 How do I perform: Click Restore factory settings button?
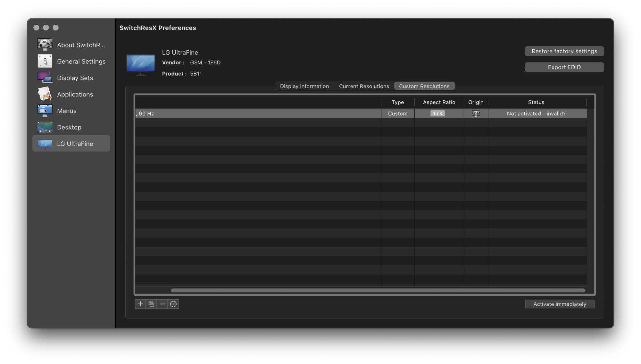pos(564,51)
